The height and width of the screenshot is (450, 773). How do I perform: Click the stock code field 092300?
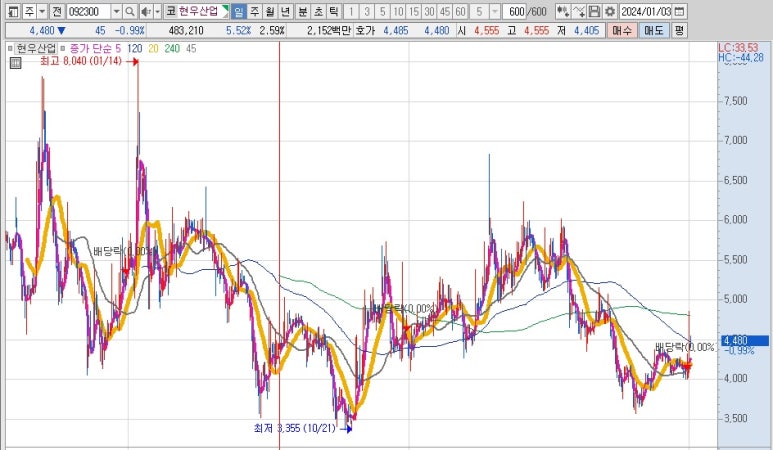point(89,11)
